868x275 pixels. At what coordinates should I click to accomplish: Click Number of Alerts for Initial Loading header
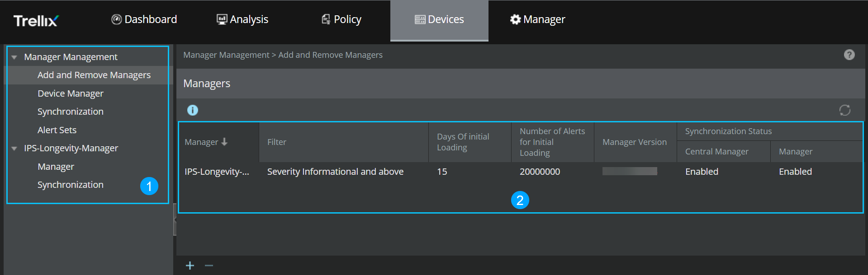(552, 142)
